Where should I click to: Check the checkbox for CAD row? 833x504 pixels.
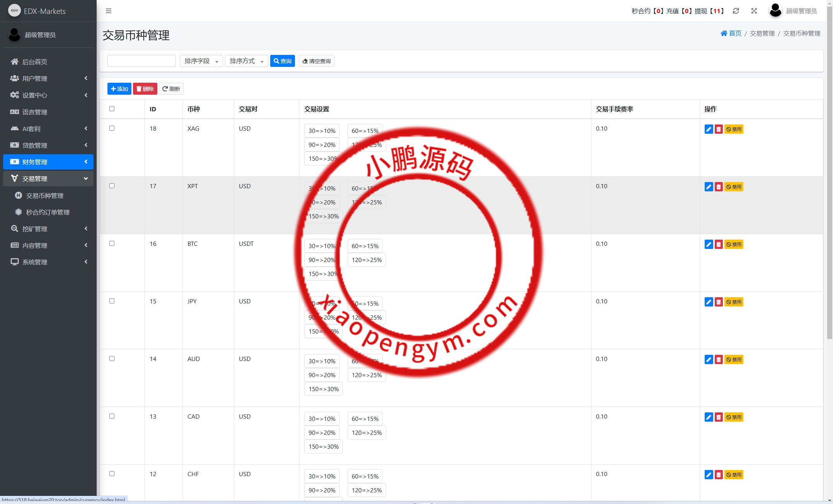tap(112, 416)
